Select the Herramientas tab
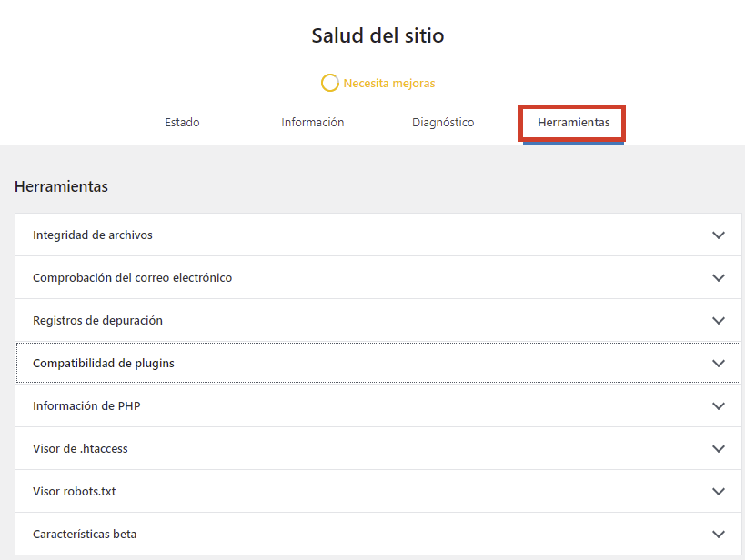The width and height of the screenshot is (745, 560). coord(573,123)
